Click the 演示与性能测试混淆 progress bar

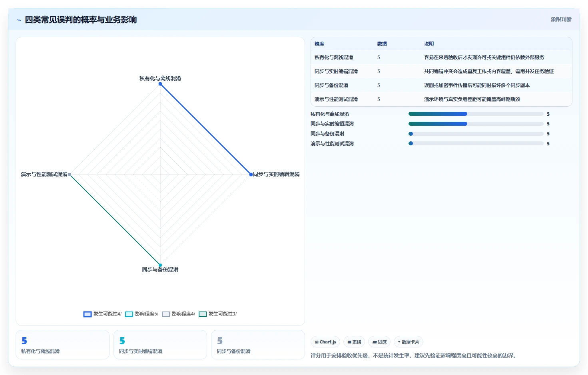(x=476, y=143)
